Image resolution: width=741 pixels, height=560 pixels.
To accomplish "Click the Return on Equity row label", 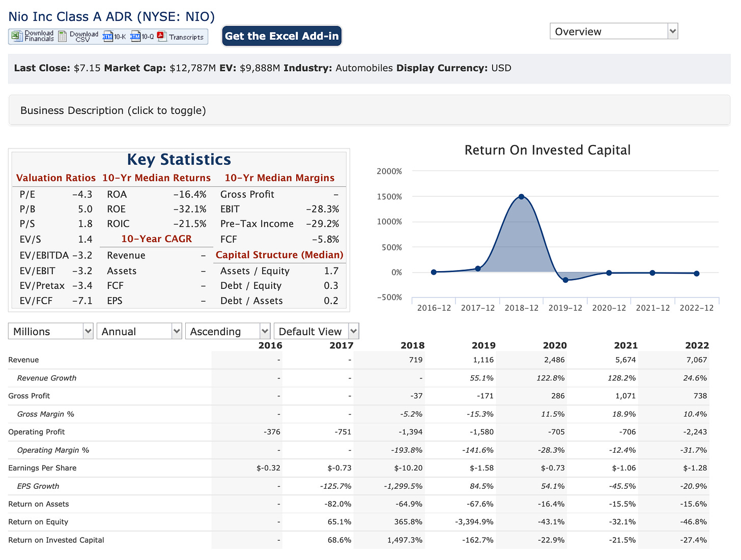I will click(38, 522).
